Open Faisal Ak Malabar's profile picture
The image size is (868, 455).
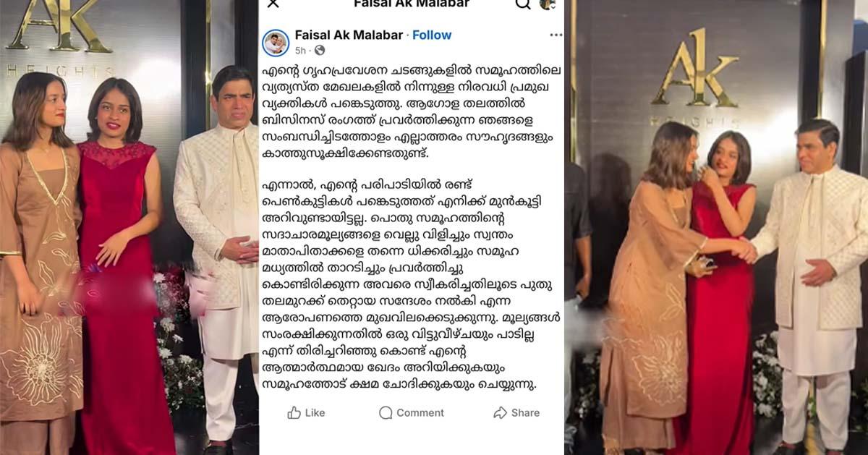[276, 43]
